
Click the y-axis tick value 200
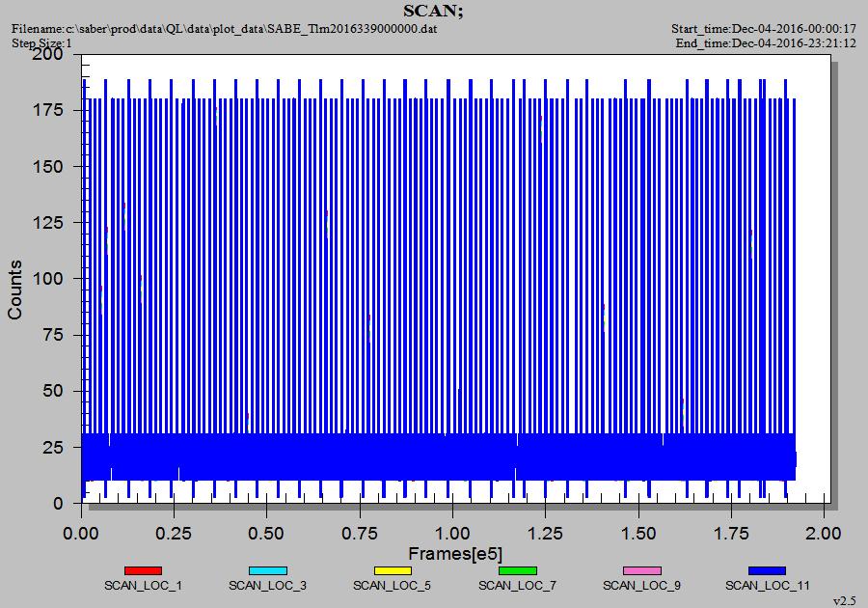[48, 54]
